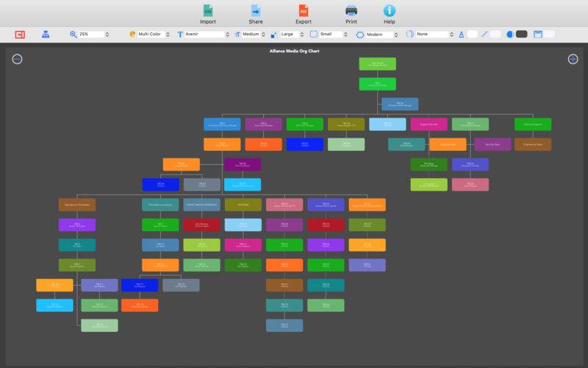The image size is (588, 368).
Task: Select the light green root node of chart
Action: pyautogui.click(x=378, y=64)
